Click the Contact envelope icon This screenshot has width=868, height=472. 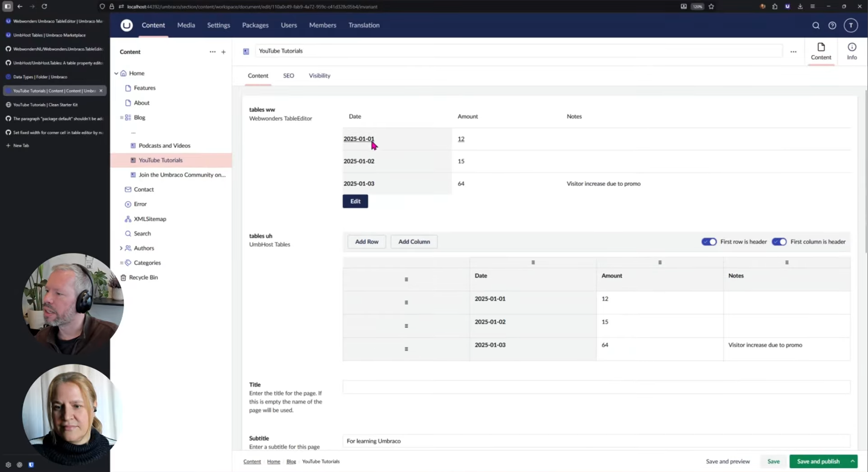click(128, 190)
